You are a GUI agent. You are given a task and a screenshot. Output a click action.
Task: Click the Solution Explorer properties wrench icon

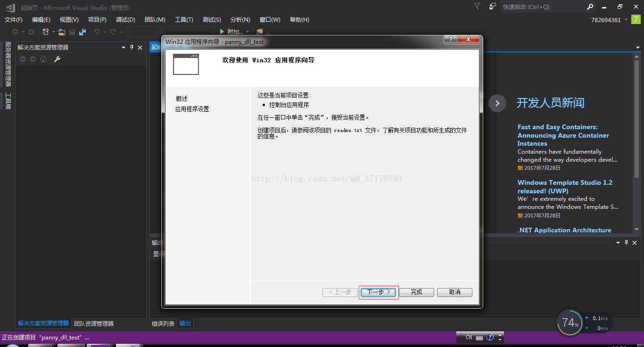[57, 59]
